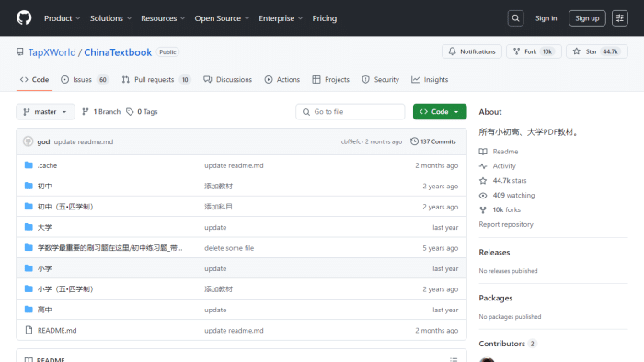Open the 0 Tags tag icon link
Image resolution: width=644 pixels, height=362 pixels.
[142, 111]
